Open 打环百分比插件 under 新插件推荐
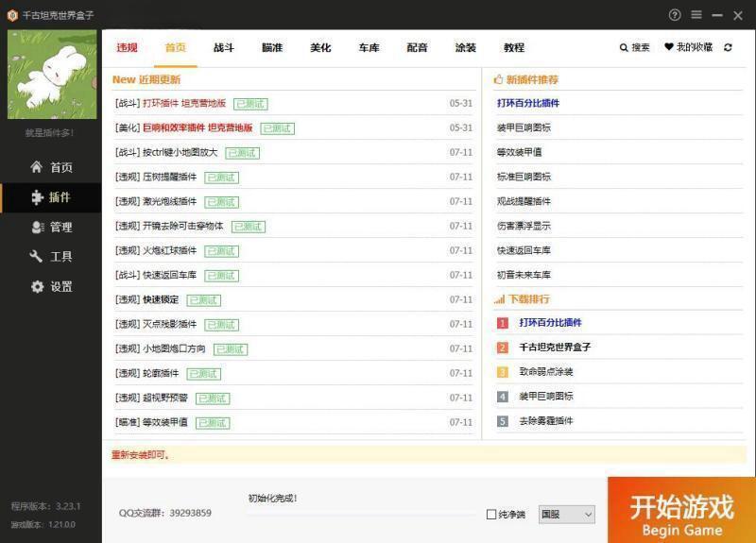This screenshot has width=756, height=543. pyautogui.click(x=528, y=103)
